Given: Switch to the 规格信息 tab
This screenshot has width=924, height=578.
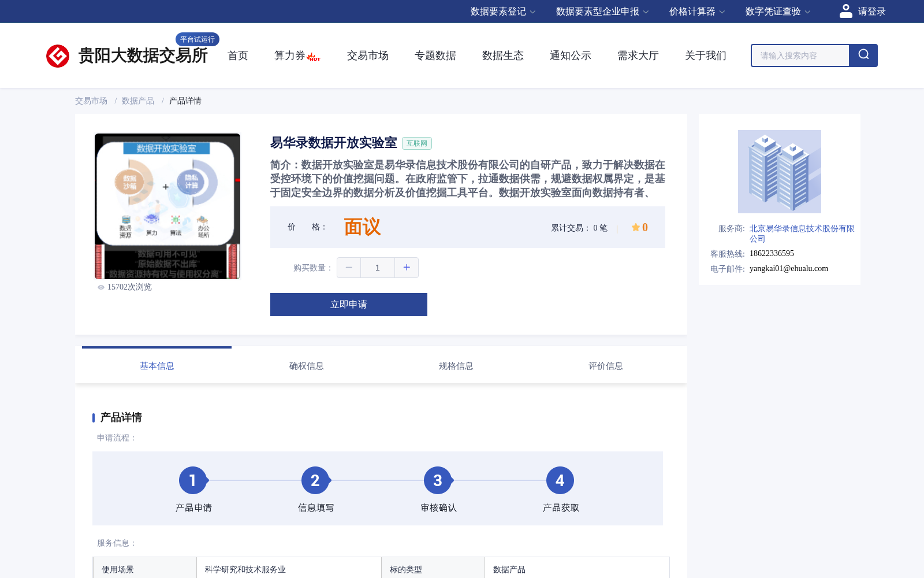Looking at the screenshot, I should (456, 366).
